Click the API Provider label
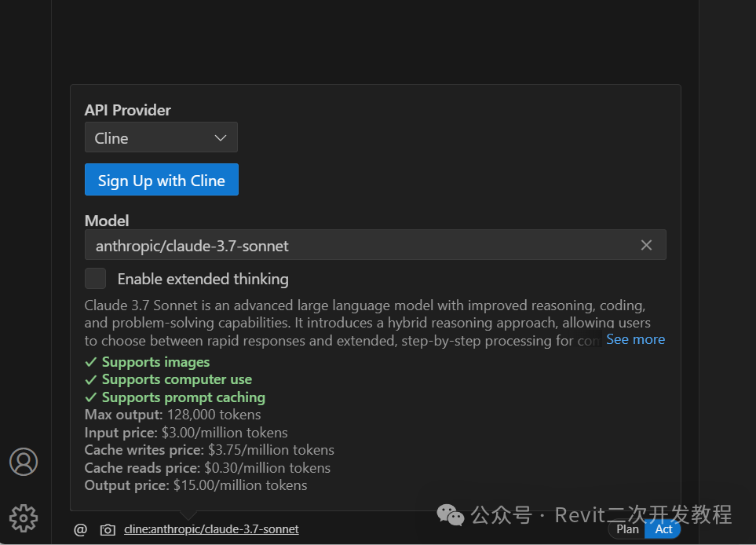Image resolution: width=756 pixels, height=545 pixels. click(127, 111)
